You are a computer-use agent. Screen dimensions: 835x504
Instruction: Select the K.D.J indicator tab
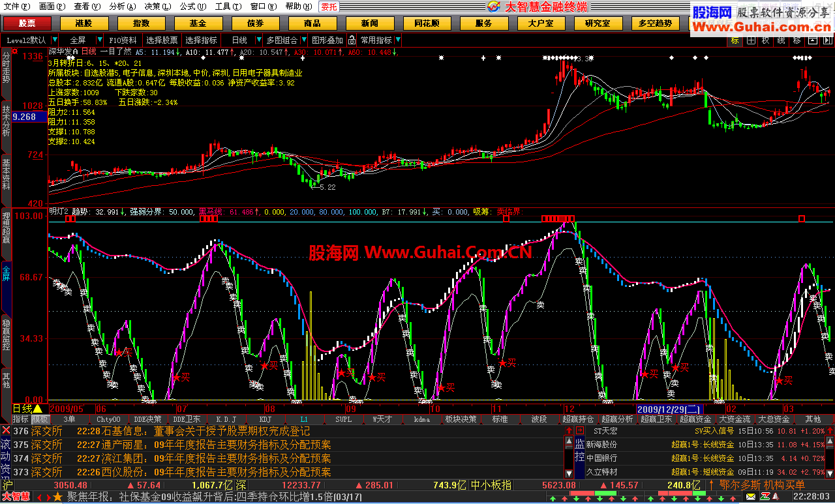[226, 419]
